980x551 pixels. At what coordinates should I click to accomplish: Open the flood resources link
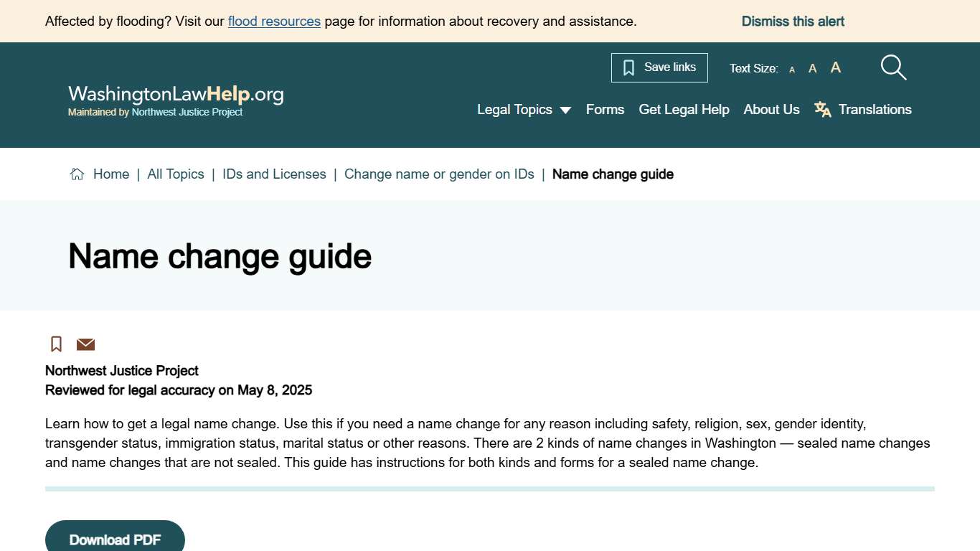274,21
